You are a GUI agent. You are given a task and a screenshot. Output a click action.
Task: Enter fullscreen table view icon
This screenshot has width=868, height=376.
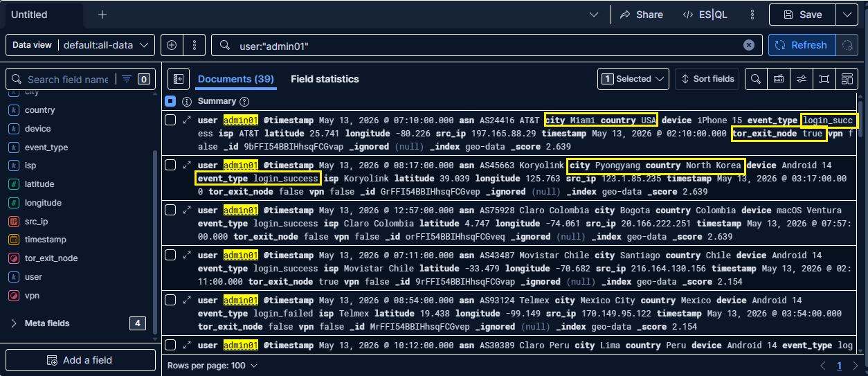[824, 79]
